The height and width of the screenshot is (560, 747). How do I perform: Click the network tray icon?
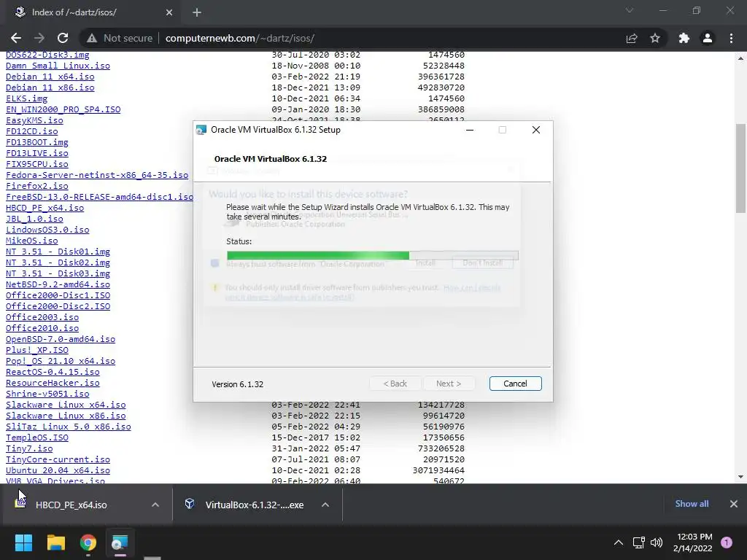[639, 542]
